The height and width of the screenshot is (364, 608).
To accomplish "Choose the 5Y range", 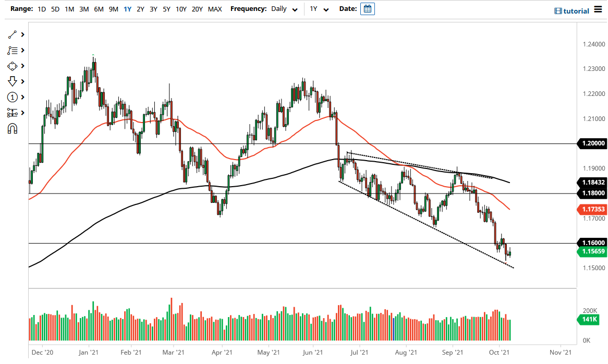I will tap(166, 9).
